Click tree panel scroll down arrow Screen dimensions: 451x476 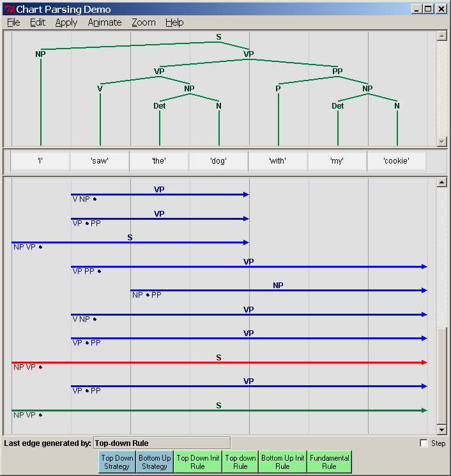pyautogui.click(x=442, y=141)
